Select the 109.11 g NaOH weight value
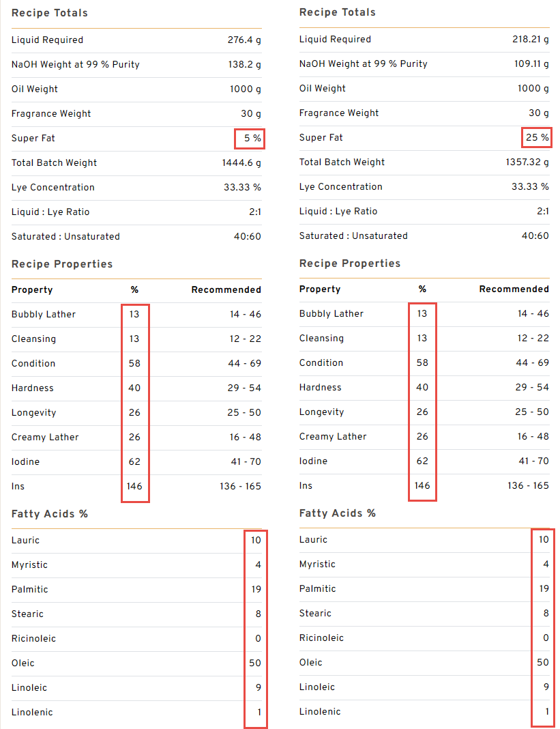Image resolution: width=560 pixels, height=729 pixels. pyautogui.click(x=532, y=64)
